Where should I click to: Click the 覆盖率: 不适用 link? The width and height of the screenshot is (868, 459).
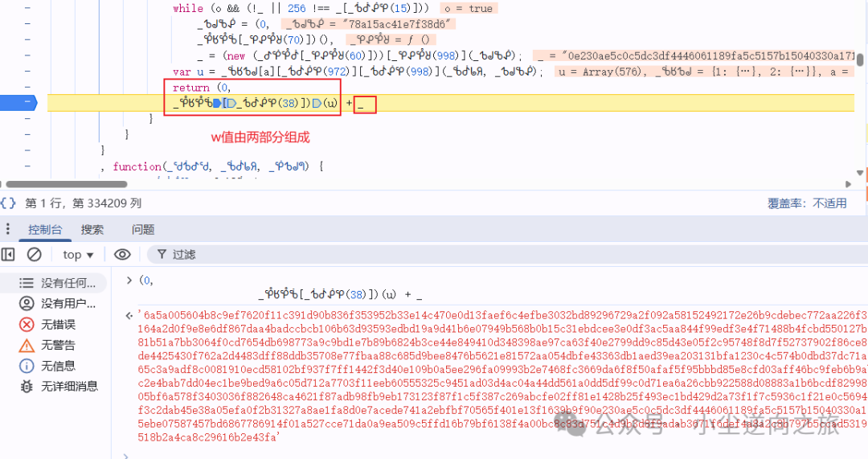point(807,203)
